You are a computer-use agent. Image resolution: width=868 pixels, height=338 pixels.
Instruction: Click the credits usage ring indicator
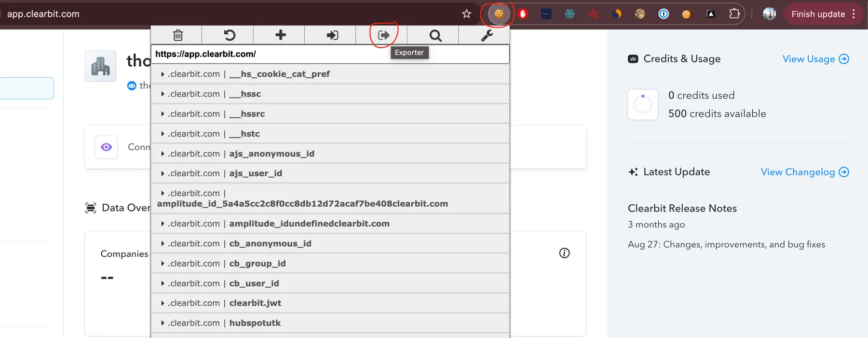[x=643, y=104]
